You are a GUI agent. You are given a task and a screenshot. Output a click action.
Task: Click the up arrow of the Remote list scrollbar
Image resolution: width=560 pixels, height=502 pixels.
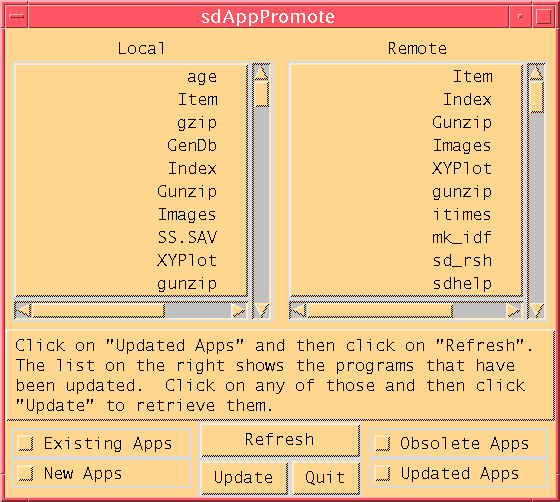pyautogui.click(x=536, y=73)
